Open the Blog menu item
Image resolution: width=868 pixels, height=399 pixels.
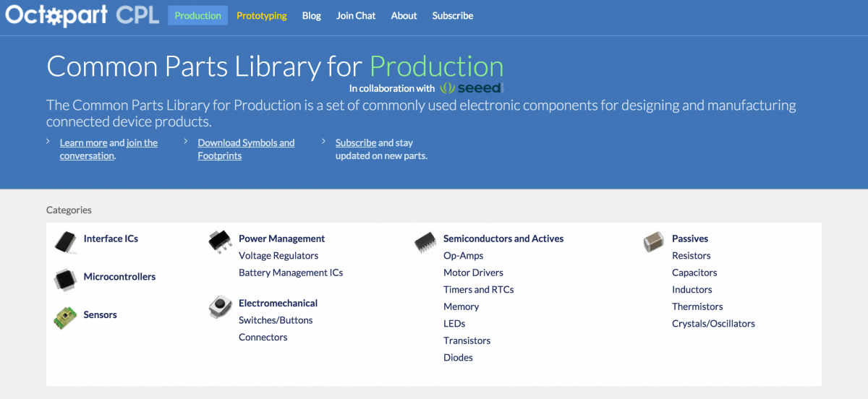(311, 16)
